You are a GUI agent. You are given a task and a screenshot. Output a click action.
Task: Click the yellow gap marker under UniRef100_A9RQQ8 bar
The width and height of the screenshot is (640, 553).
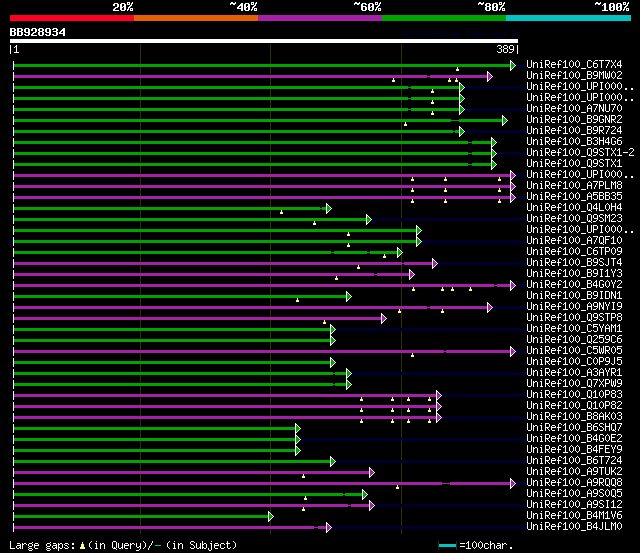pos(397,487)
